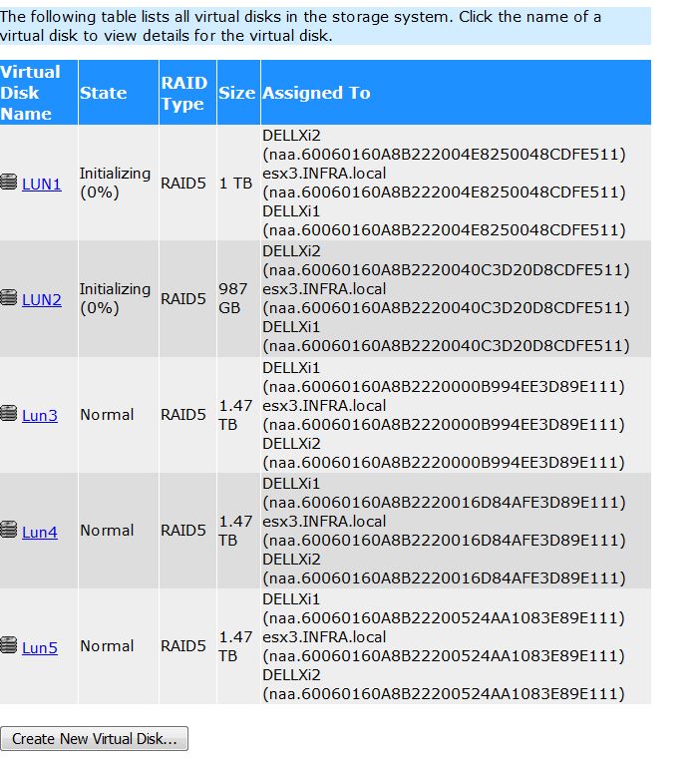Click esx3.INFRA.local host in Lun5 row
This screenshot has width=700, height=764.
coord(324,637)
